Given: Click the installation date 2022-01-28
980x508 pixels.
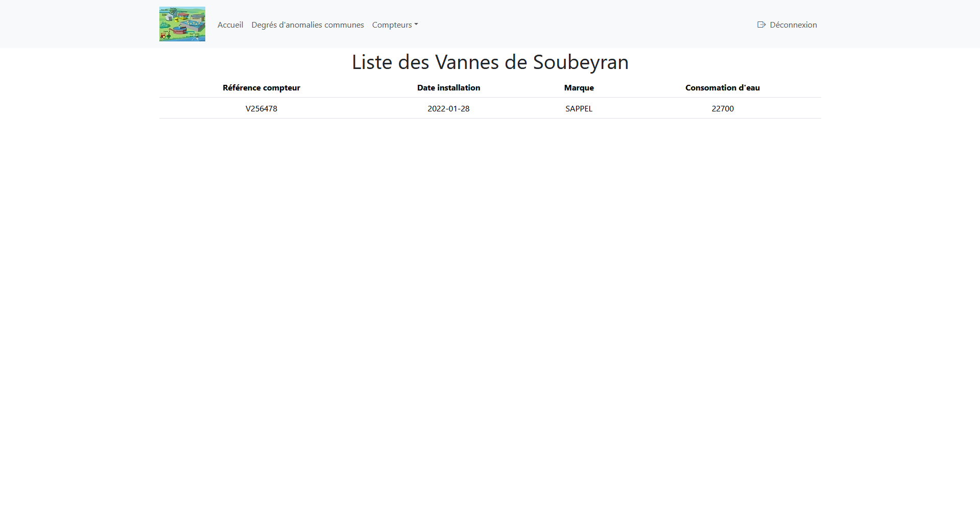Looking at the screenshot, I should tap(448, 108).
